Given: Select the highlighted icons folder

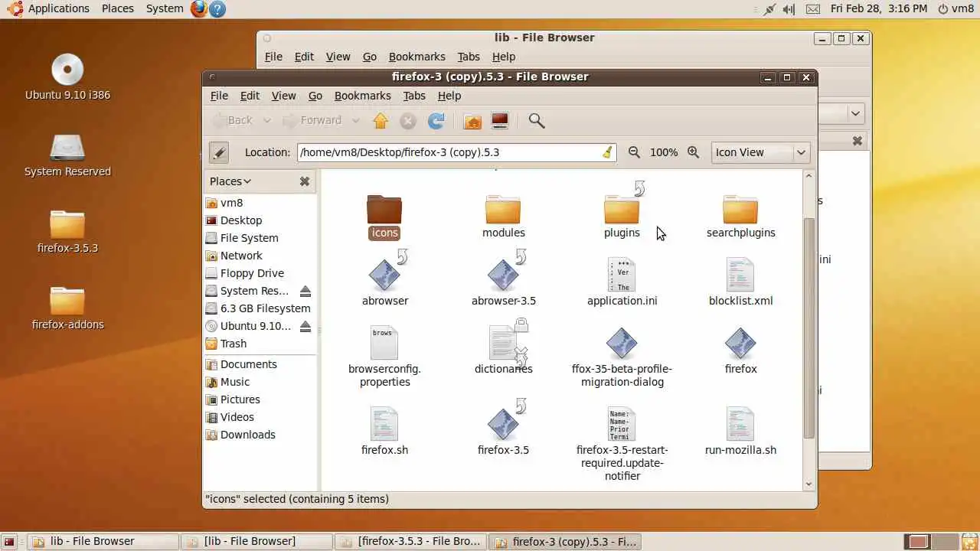Looking at the screenshot, I should click(x=384, y=216).
